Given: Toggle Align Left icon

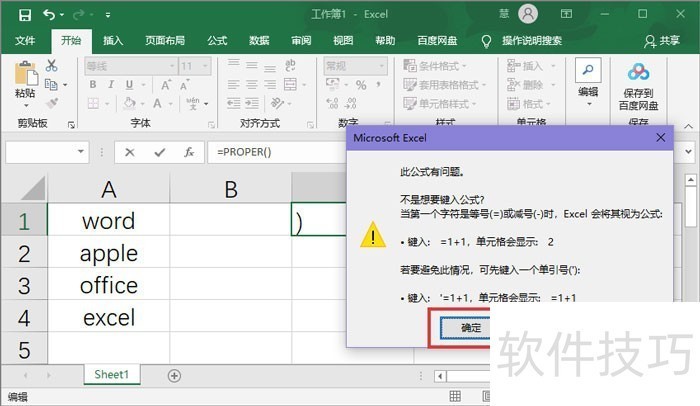Looking at the screenshot, I should 233,84.
